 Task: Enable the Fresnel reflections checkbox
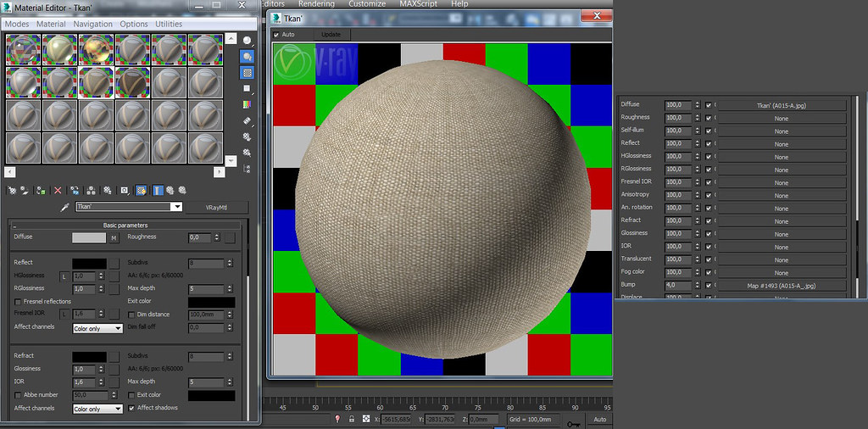(x=18, y=302)
